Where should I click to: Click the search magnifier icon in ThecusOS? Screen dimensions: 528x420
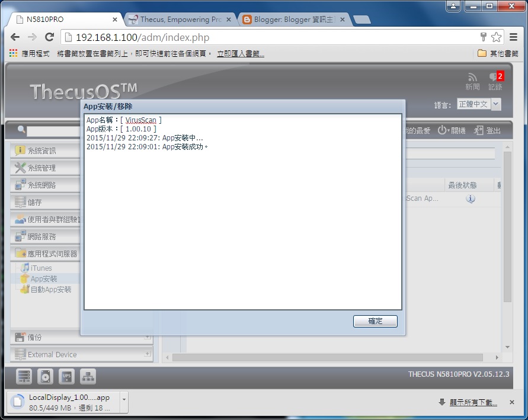coord(21,129)
